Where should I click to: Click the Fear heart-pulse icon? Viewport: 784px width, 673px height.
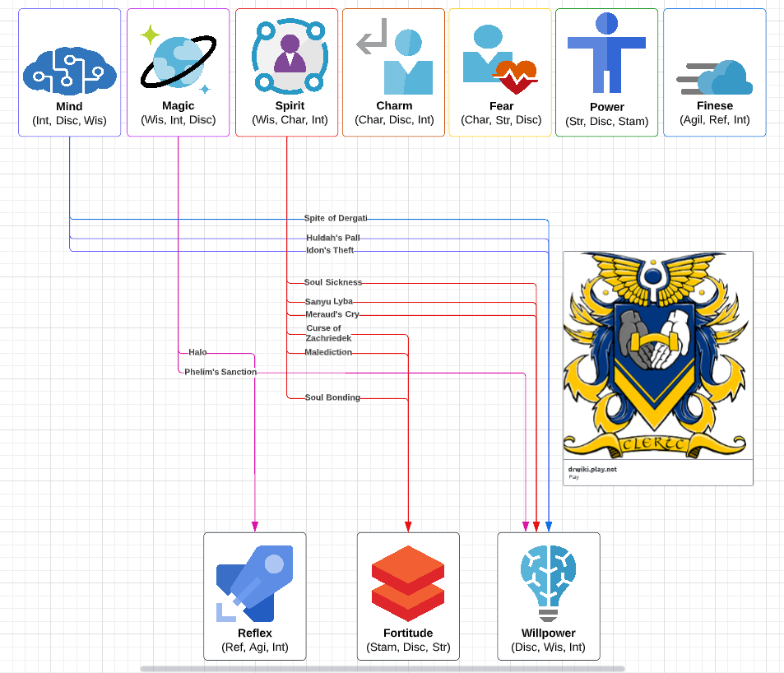click(500, 59)
